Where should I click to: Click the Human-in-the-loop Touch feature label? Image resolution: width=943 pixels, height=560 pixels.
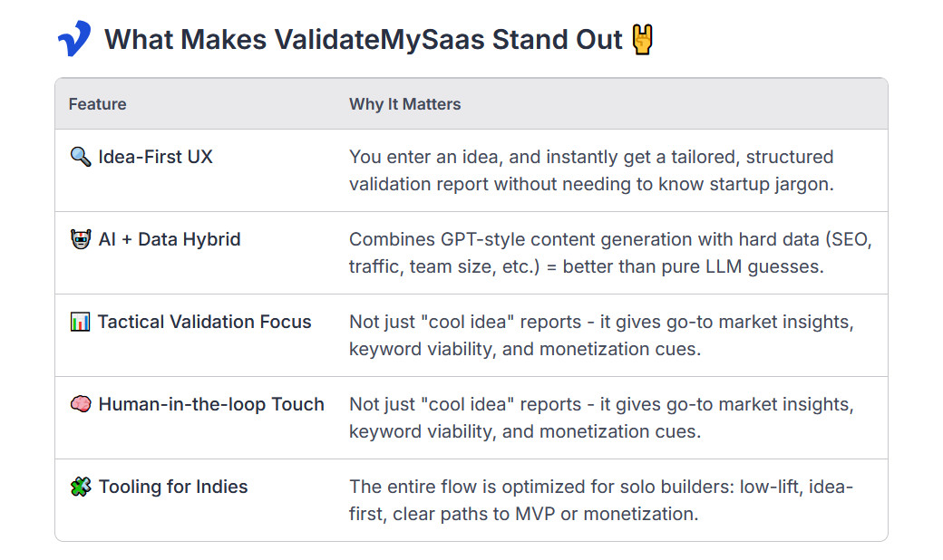pos(211,404)
